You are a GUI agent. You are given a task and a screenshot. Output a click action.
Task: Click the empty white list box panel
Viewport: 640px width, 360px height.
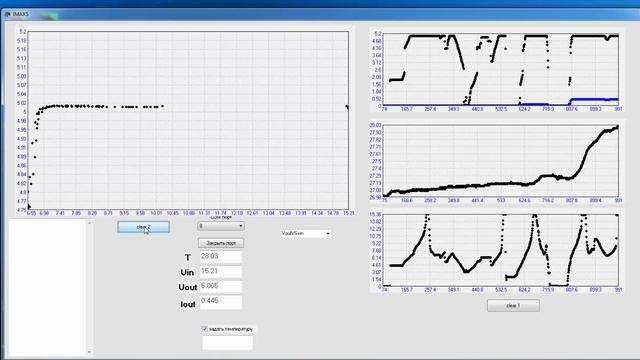click(x=47, y=288)
